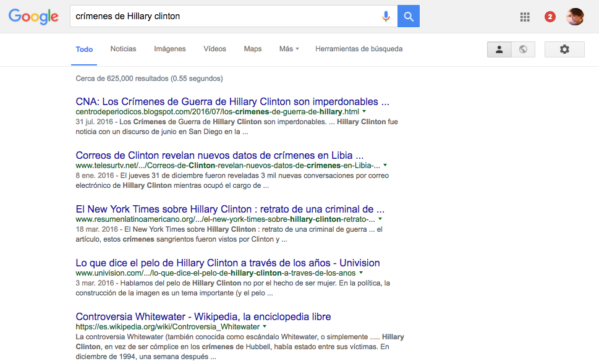Screen dimensions: 599x364
Task: Open notifications badge showing 2
Action: coord(550,17)
